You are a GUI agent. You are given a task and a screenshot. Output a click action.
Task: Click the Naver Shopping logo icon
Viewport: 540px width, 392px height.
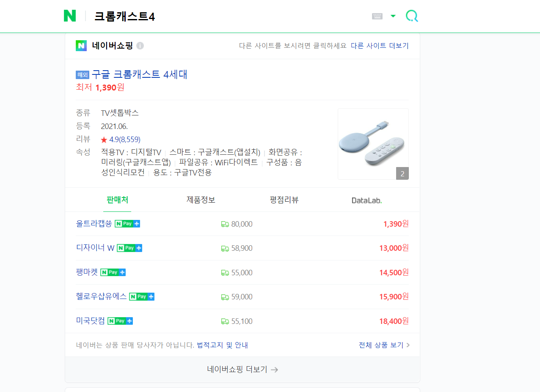click(x=81, y=46)
